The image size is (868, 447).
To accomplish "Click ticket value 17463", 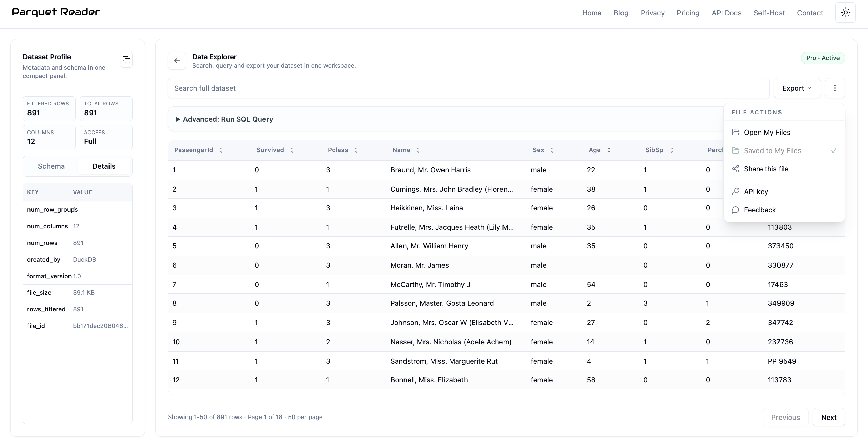I will pos(778,284).
